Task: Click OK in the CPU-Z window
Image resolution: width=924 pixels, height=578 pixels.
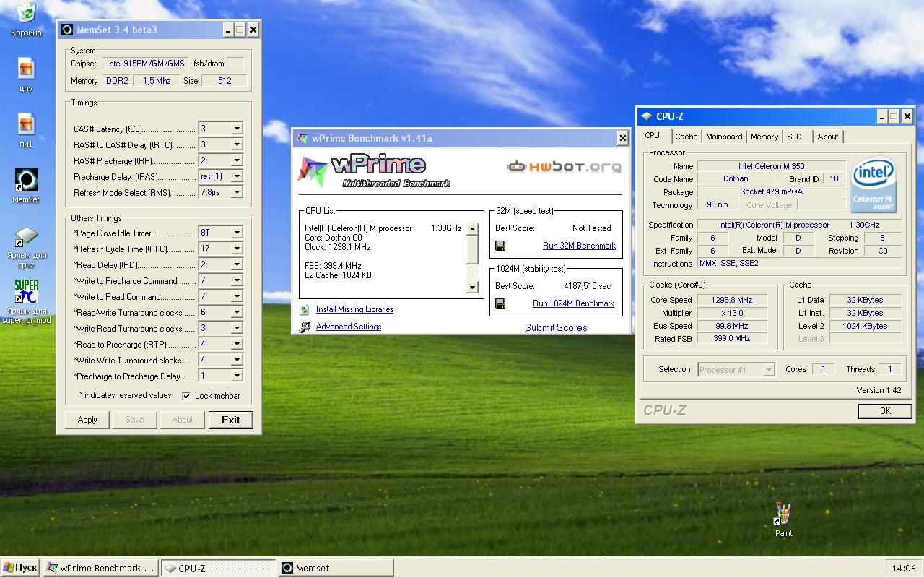Action: pyautogui.click(x=885, y=410)
